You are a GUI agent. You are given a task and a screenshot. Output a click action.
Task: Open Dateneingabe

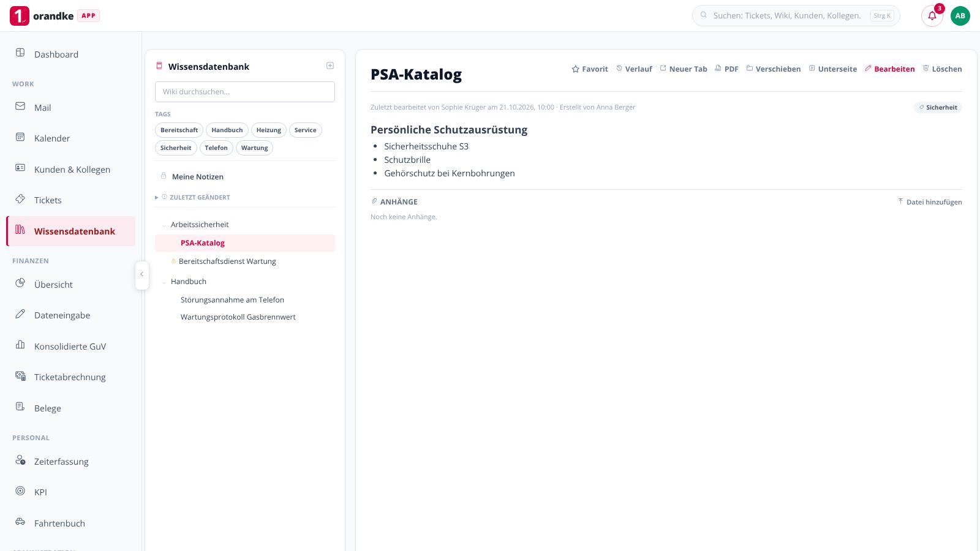pyautogui.click(x=70, y=315)
